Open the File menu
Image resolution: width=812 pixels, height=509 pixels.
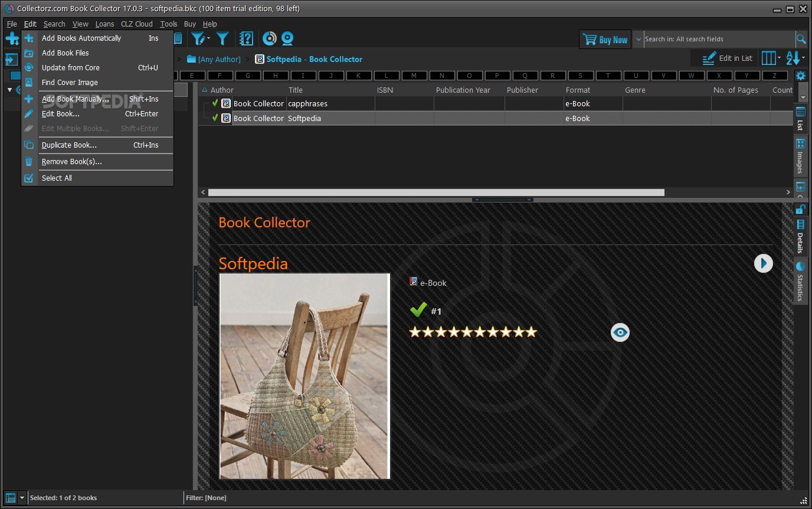(12, 24)
